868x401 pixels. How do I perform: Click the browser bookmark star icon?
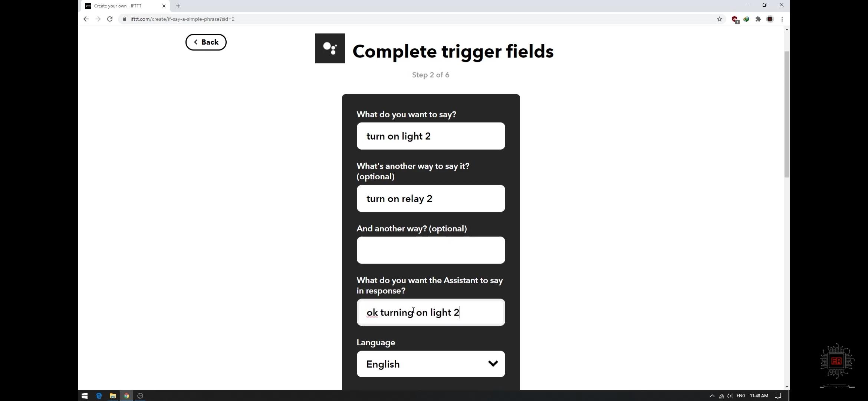(x=720, y=19)
